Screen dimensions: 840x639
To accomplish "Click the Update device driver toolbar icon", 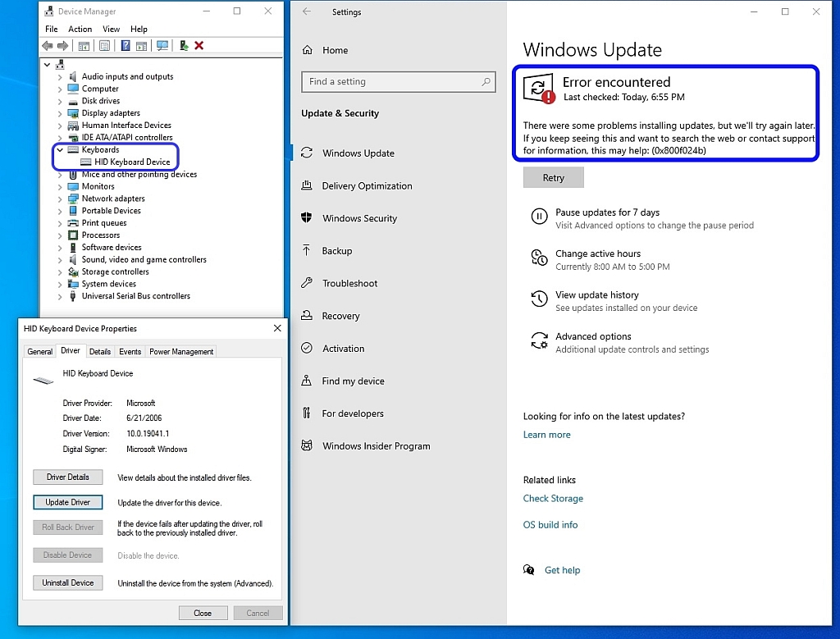I will click(184, 46).
